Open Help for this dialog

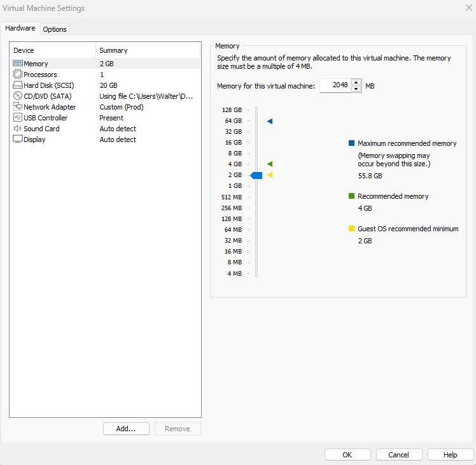[451, 455]
